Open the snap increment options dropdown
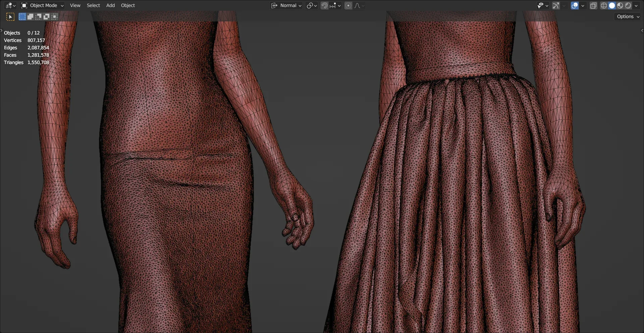The width and height of the screenshot is (644, 333). 335,5
